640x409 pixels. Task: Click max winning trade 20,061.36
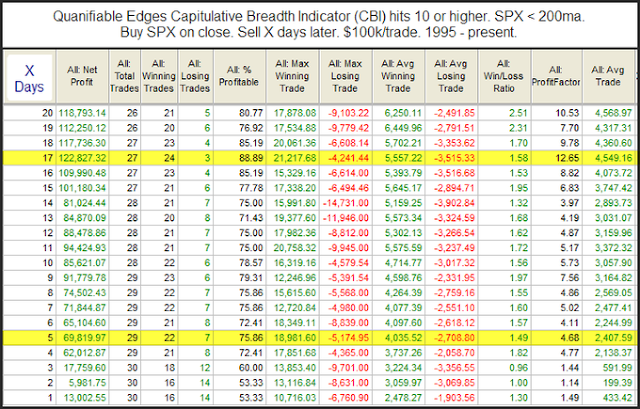coord(295,143)
